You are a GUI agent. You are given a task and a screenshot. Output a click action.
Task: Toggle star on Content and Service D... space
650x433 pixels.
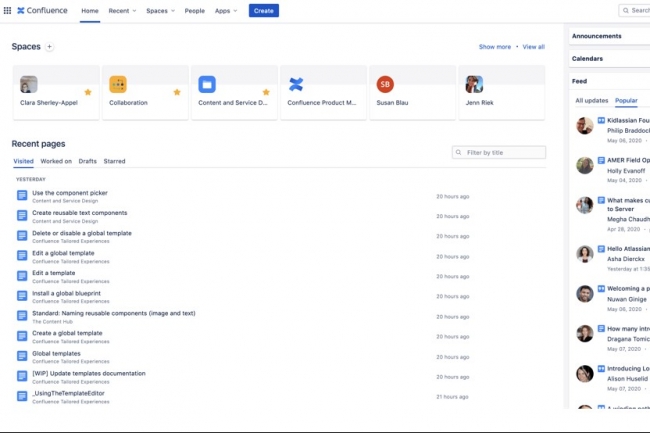[x=266, y=92]
